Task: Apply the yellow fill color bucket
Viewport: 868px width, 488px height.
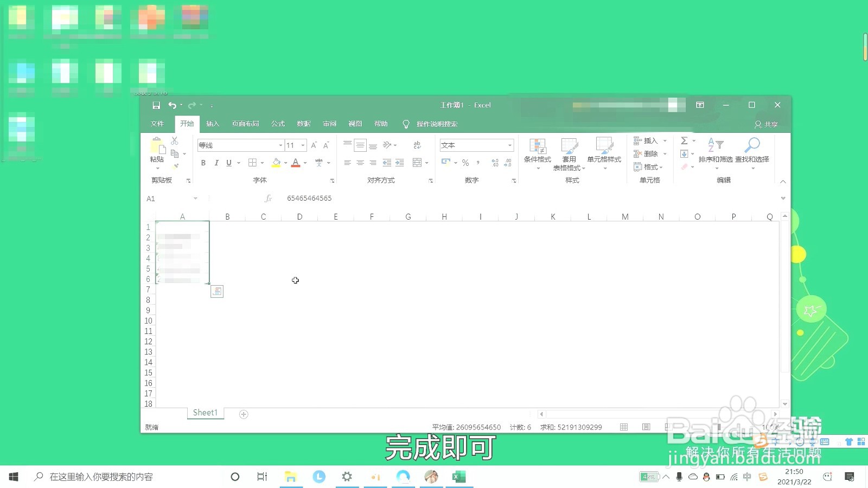Action: tap(276, 163)
